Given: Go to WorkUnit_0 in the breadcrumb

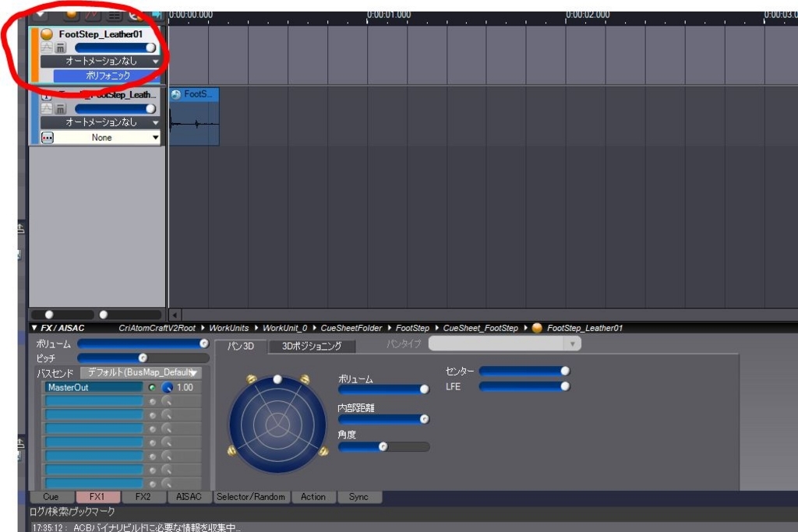Looking at the screenshot, I should 285,328.
